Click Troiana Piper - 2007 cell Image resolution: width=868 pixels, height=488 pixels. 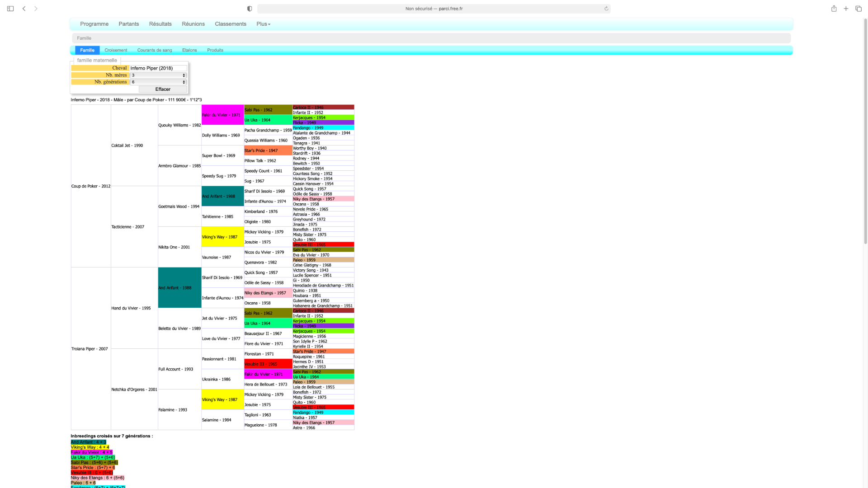[x=91, y=349]
